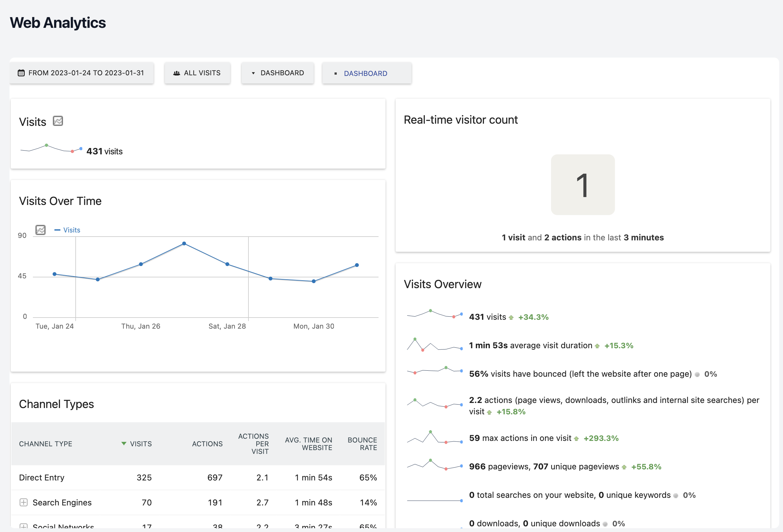Sort table by Bounce Rate column
Screen dimensions: 783x532
click(362, 443)
